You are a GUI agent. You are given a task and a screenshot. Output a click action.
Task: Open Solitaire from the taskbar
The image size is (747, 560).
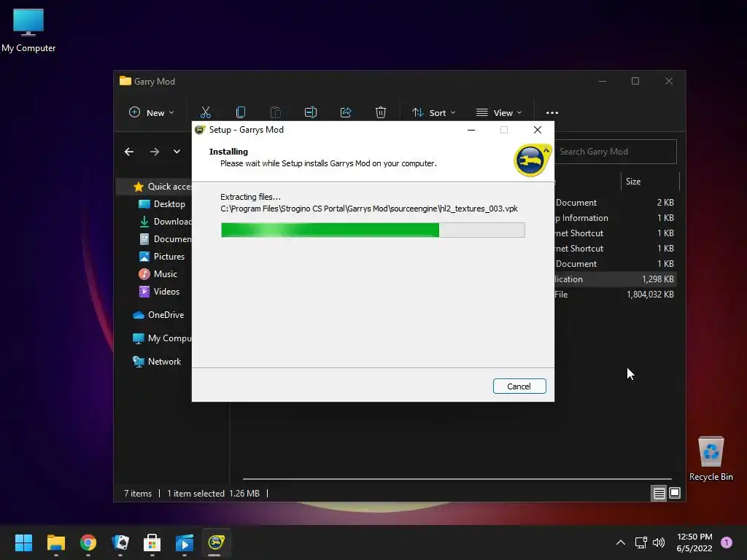click(x=120, y=542)
